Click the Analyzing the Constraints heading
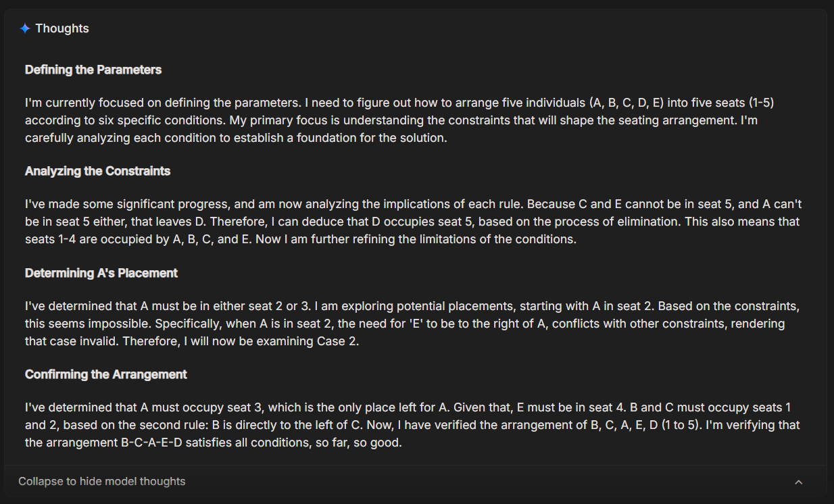The width and height of the screenshot is (834, 504). 97,171
